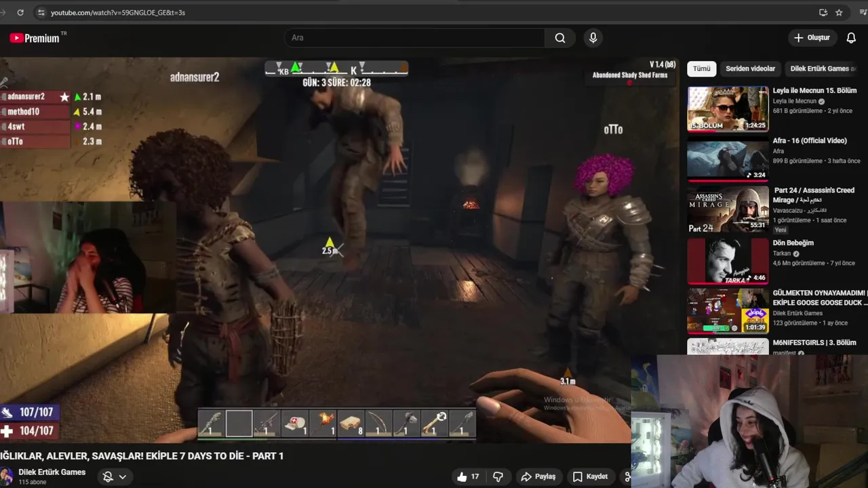Click the title Leyla ile Mecnun 15. Bölüm
868x488 pixels.
[814, 91]
